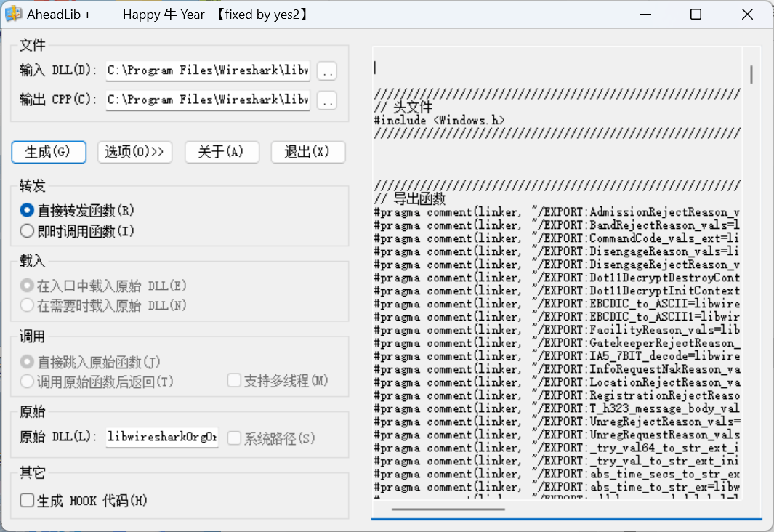Expand options with 选项(O)>> button
774x532 pixels.
click(x=134, y=152)
